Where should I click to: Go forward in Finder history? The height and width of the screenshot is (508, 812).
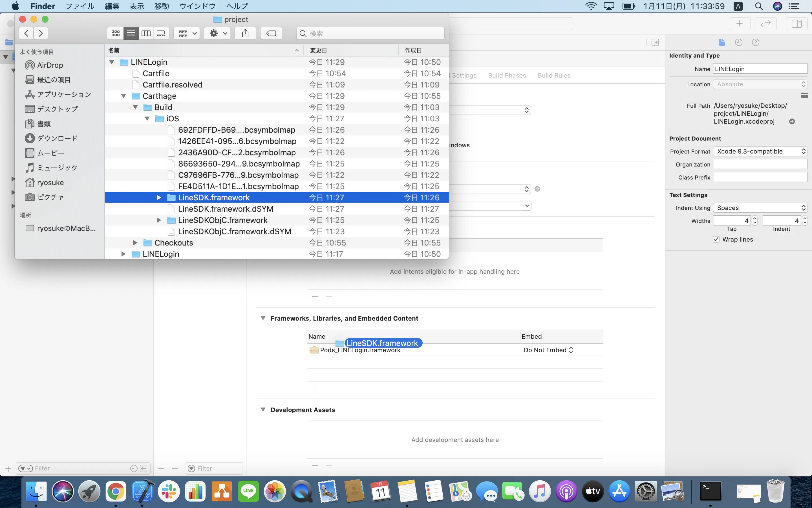tap(41, 33)
